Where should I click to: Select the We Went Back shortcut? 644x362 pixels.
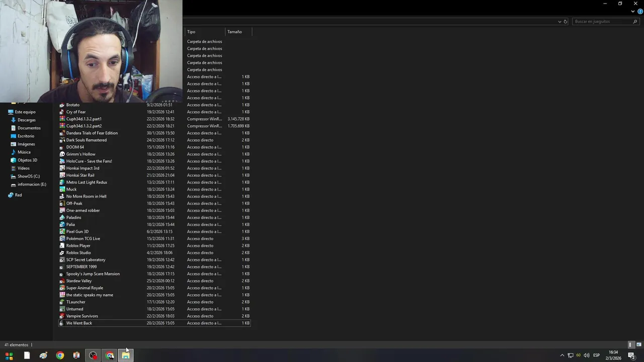[154, 323]
